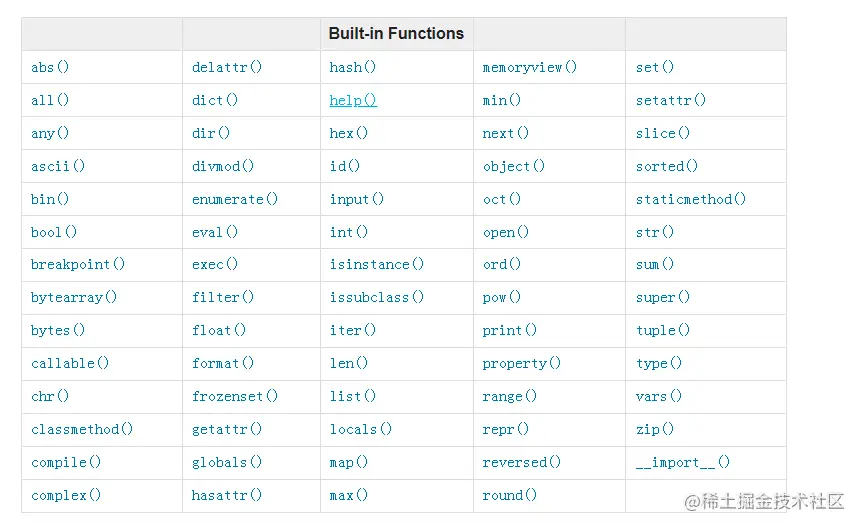Image resolution: width=862 pixels, height=529 pixels.
Task: Open the property() function link
Action: 522,363
